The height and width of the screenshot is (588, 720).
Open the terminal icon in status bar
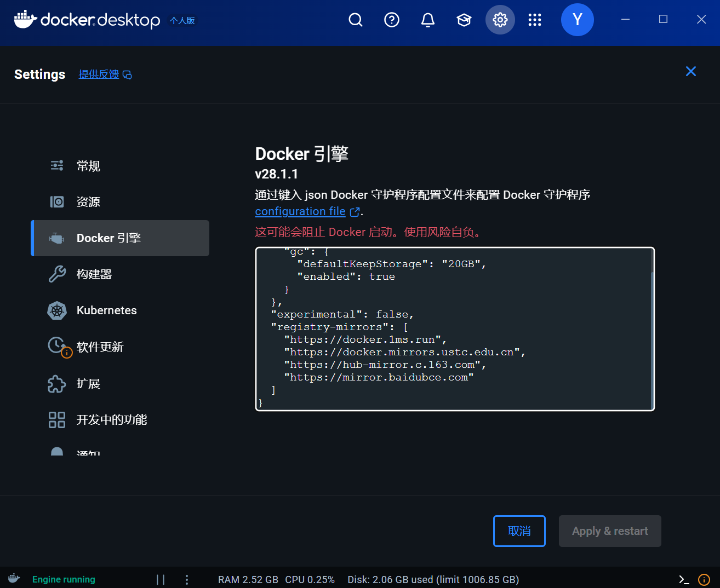[x=684, y=579]
